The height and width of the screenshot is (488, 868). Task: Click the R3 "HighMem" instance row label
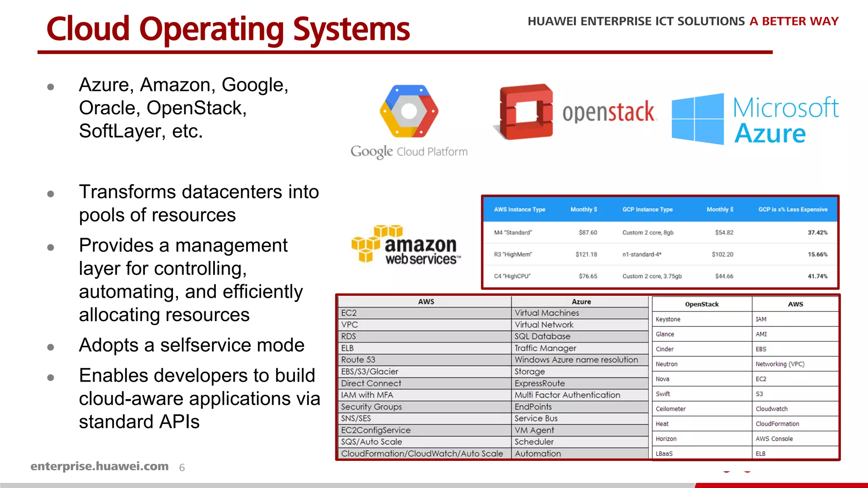[x=513, y=254]
